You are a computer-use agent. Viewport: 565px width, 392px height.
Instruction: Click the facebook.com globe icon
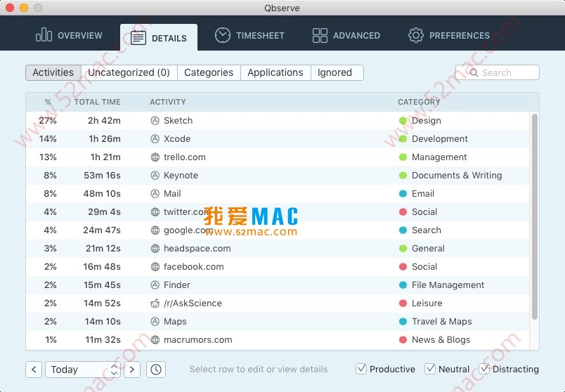point(155,267)
